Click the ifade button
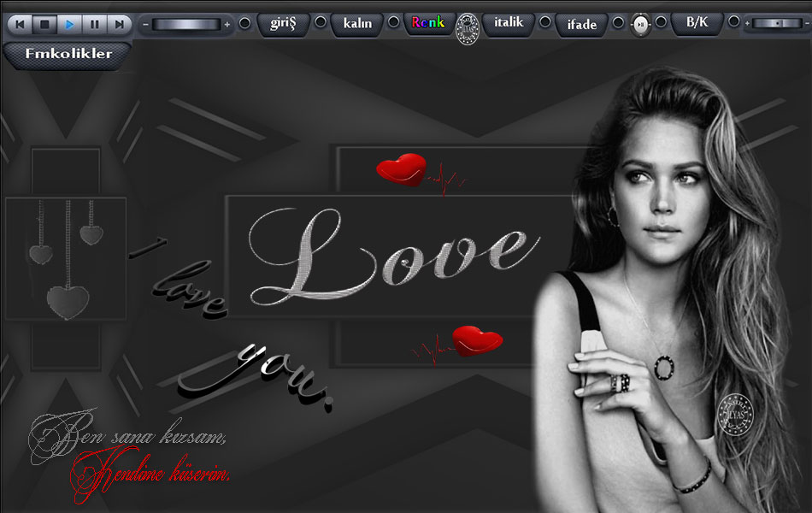This screenshot has height=513, width=812. (582, 24)
